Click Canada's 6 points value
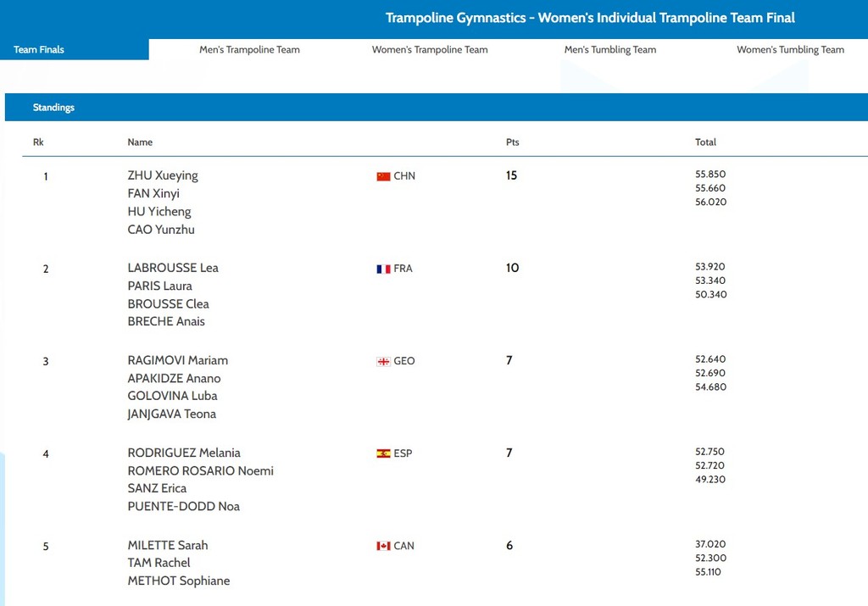The height and width of the screenshot is (606, 868). click(509, 545)
